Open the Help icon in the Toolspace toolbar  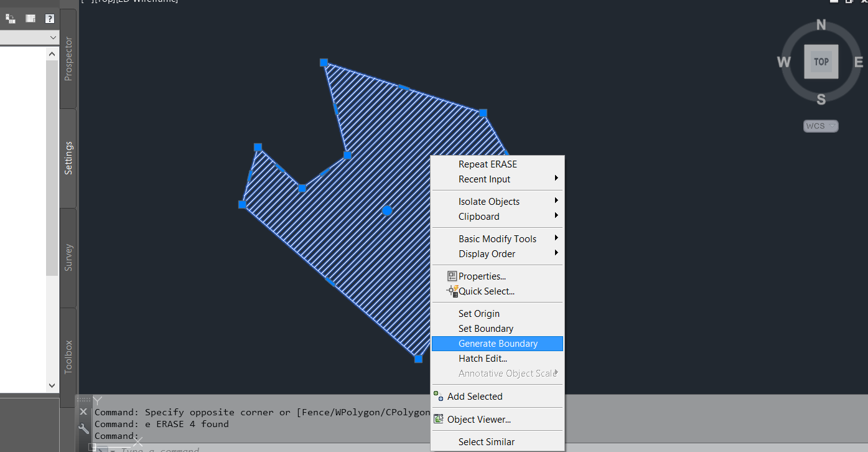tap(49, 19)
